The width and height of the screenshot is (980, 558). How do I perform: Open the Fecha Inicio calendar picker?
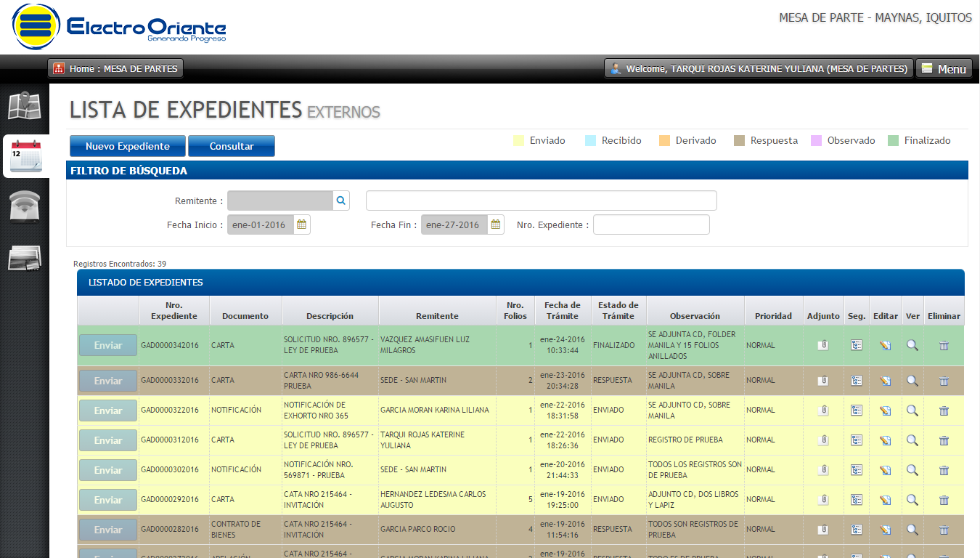[302, 225]
